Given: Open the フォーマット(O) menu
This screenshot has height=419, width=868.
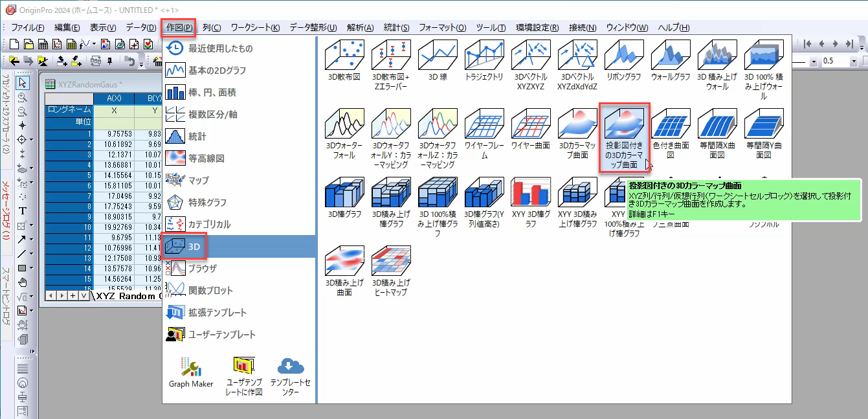Looking at the screenshot, I should [x=442, y=27].
